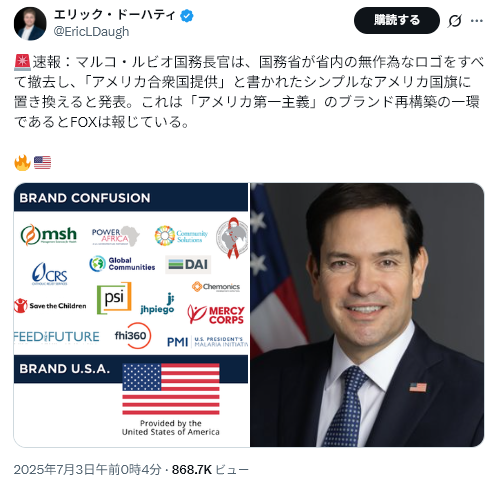
Task: Click the msh logo in the image
Action: 49,235
